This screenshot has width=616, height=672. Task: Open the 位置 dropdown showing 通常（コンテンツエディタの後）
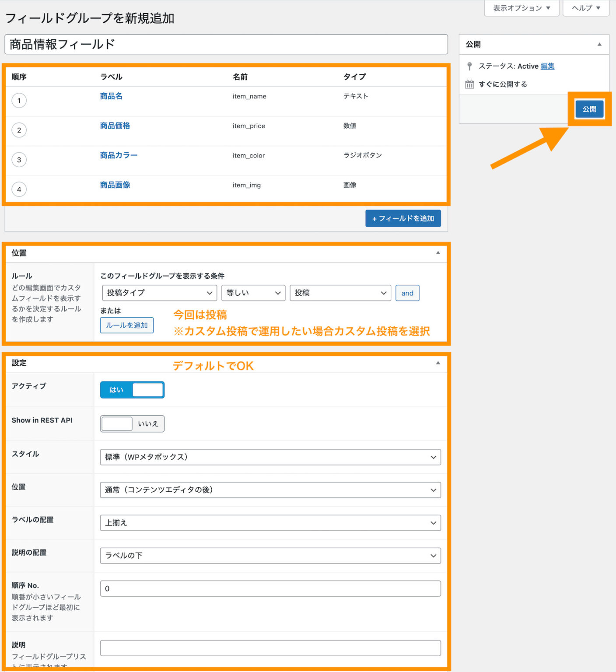270,490
